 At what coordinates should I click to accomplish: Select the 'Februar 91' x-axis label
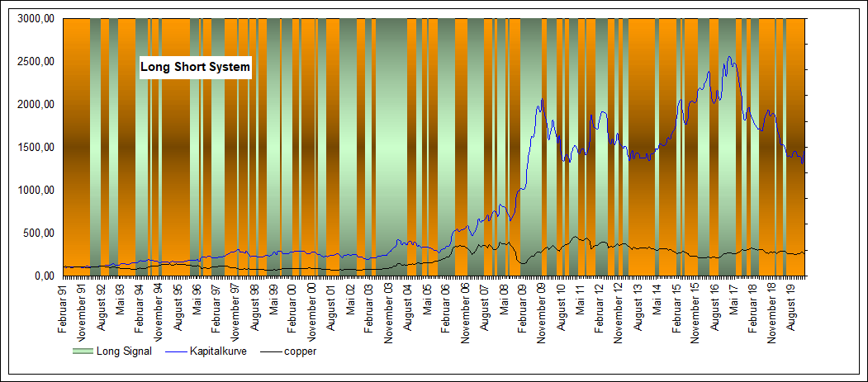pyautogui.click(x=63, y=309)
